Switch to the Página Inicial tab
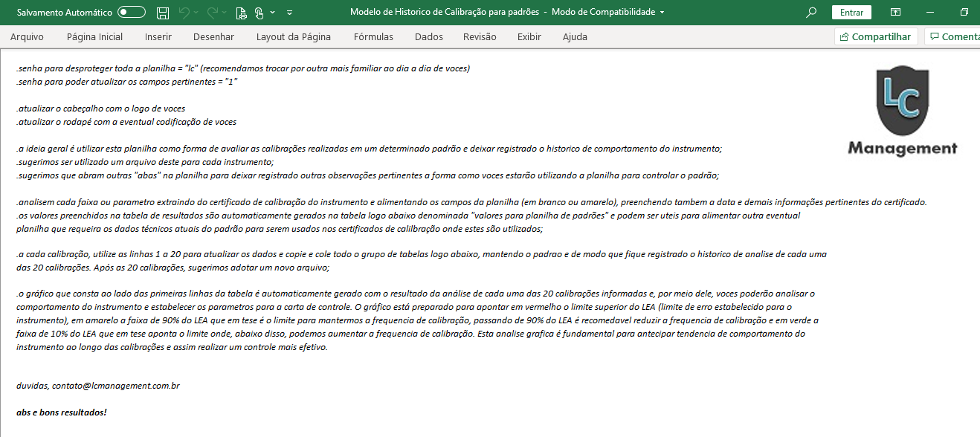 tap(94, 36)
